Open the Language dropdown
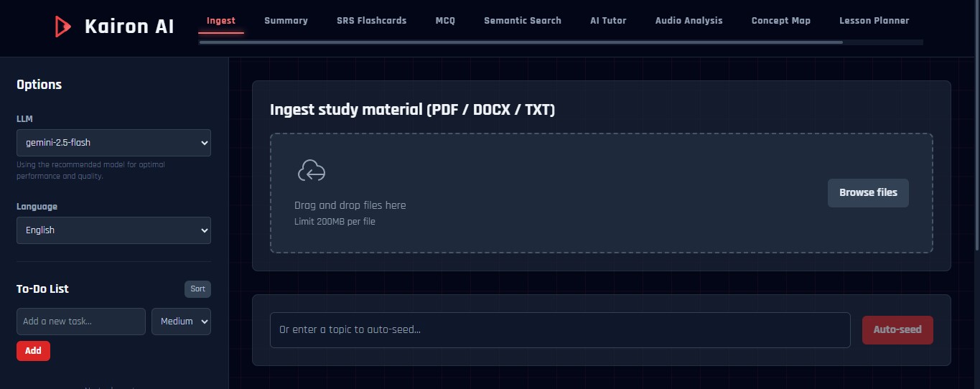This screenshot has width=980, height=389. coord(113,230)
